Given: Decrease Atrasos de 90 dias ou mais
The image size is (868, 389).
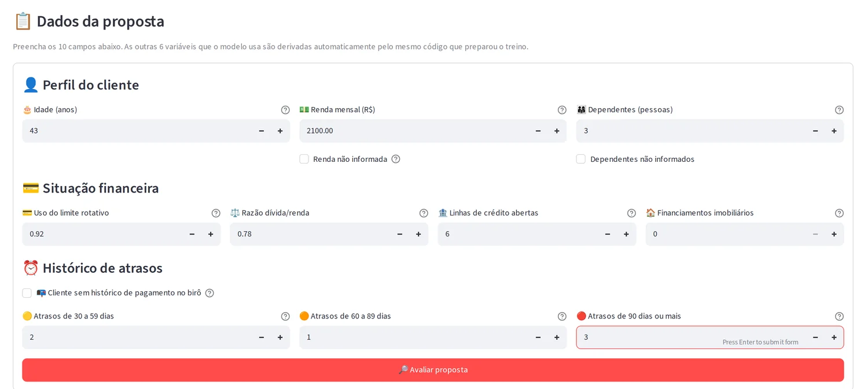Looking at the screenshot, I should 815,338.
